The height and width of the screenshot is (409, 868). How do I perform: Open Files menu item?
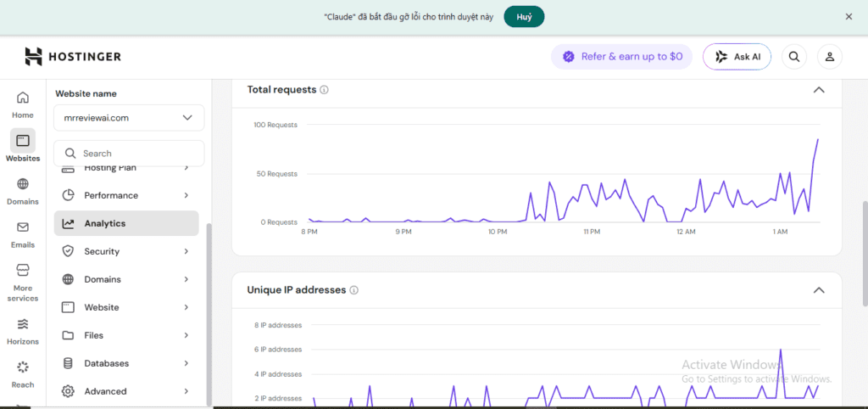click(126, 335)
